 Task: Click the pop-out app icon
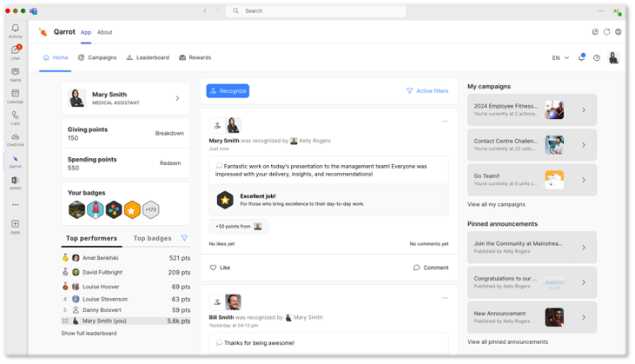pos(595,32)
